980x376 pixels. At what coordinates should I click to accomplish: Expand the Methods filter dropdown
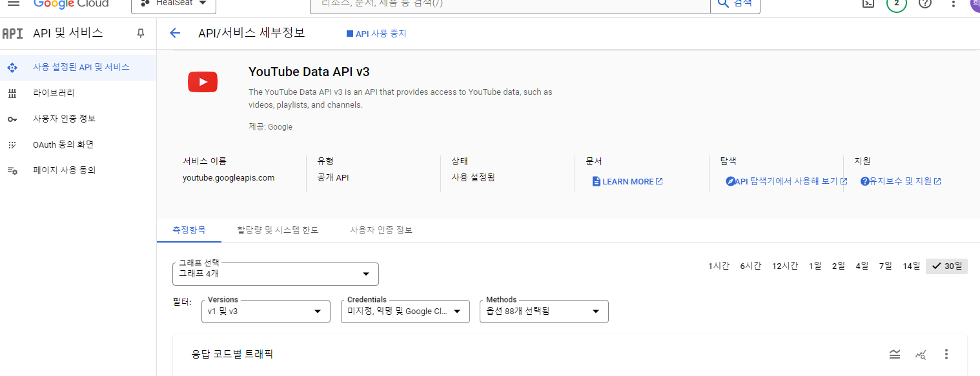(544, 311)
